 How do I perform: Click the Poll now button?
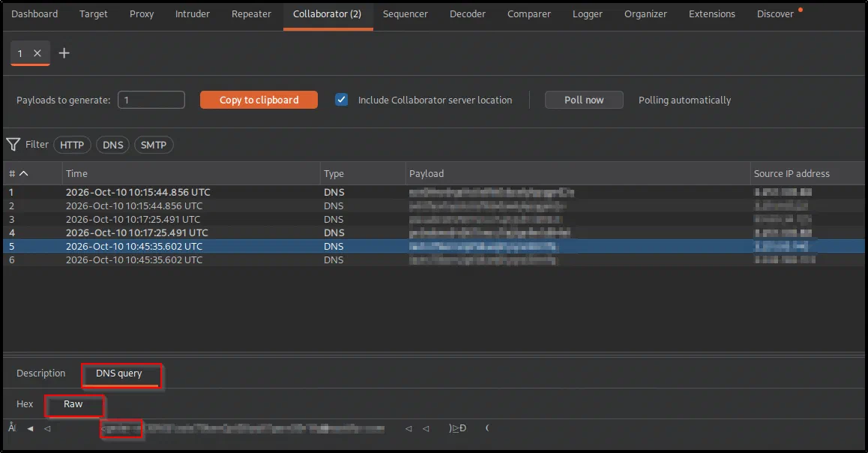coord(584,100)
